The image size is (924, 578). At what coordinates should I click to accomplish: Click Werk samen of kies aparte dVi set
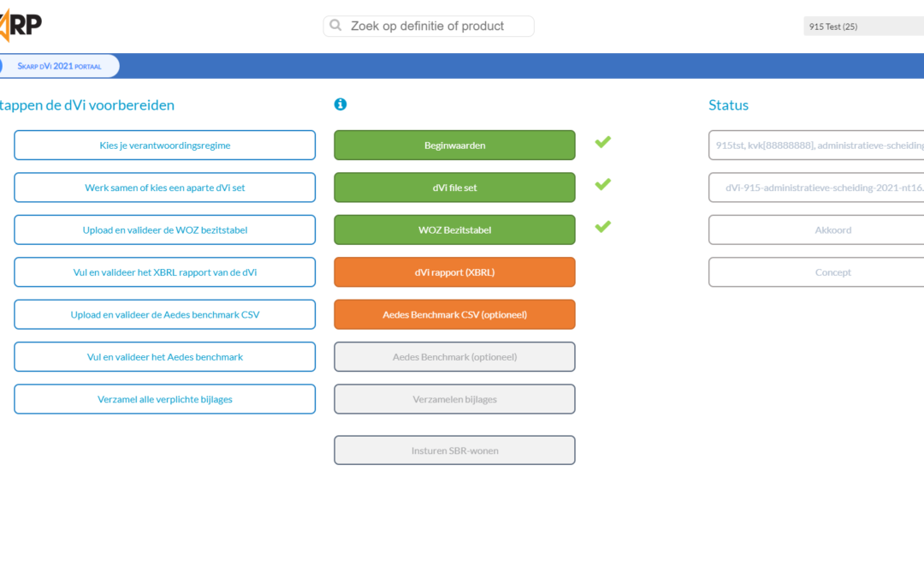coord(164,188)
